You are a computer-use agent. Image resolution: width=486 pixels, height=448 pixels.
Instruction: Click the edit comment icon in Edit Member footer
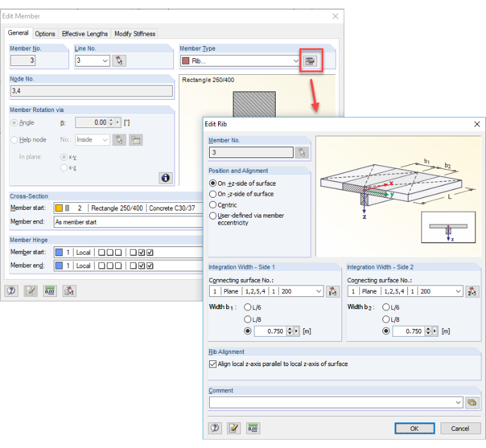pyautogui.click(x=31, y=291)
